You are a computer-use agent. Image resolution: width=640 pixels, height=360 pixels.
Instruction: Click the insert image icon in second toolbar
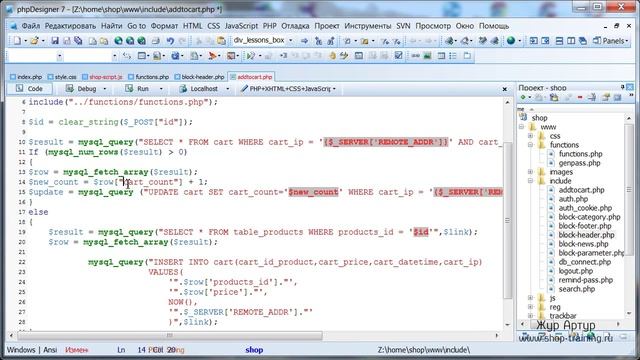427,56
